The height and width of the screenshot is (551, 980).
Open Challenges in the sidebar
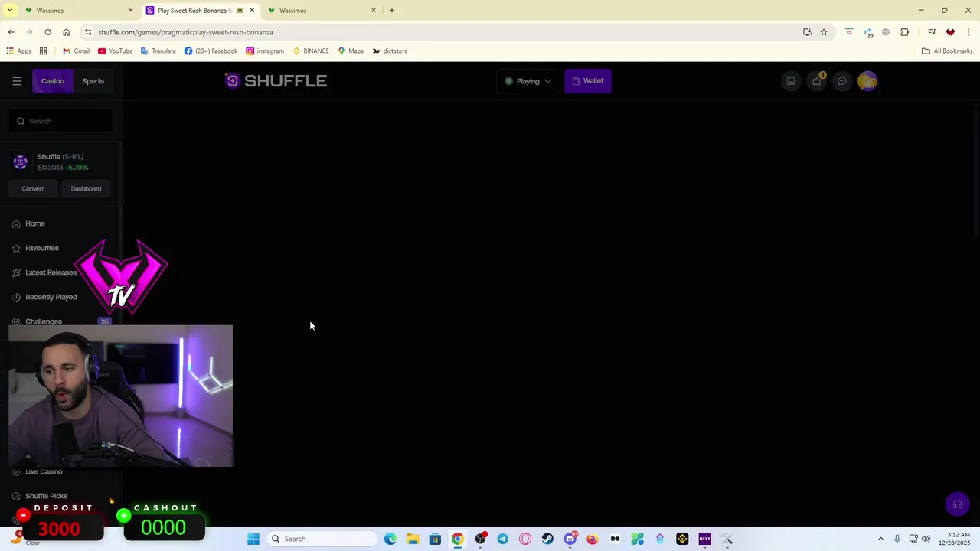tap(44, 321)
